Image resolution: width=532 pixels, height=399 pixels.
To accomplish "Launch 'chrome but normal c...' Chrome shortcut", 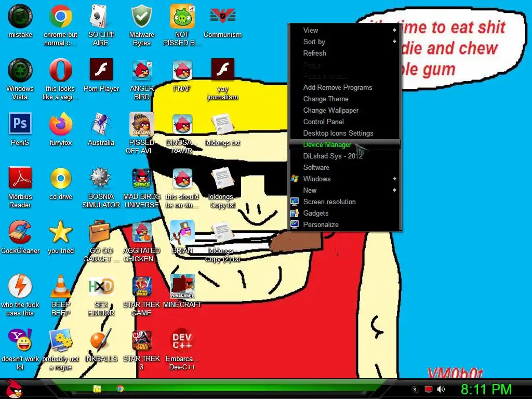I will pos(60,16).
